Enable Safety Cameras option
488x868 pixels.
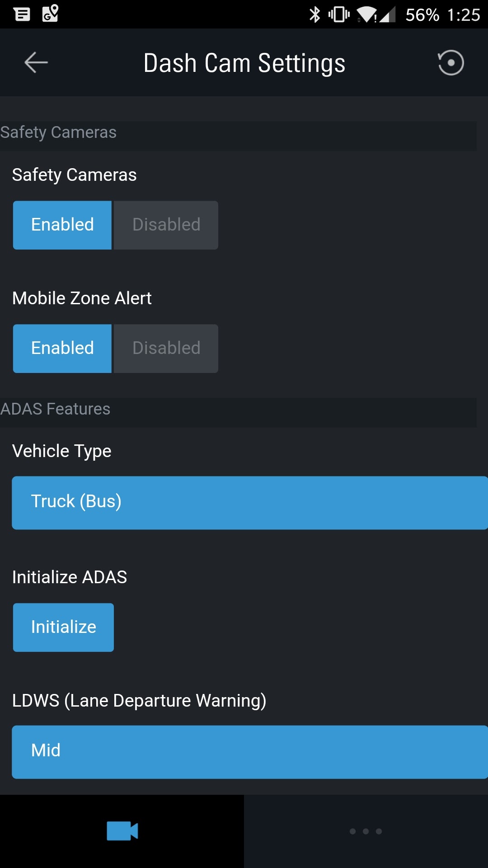click(x=62, y=225)
